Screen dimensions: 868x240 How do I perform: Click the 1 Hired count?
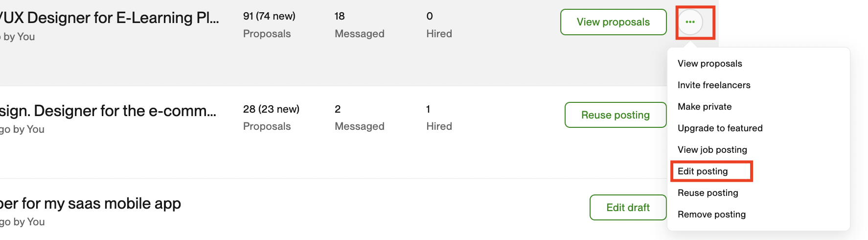(x=428, y=109)
